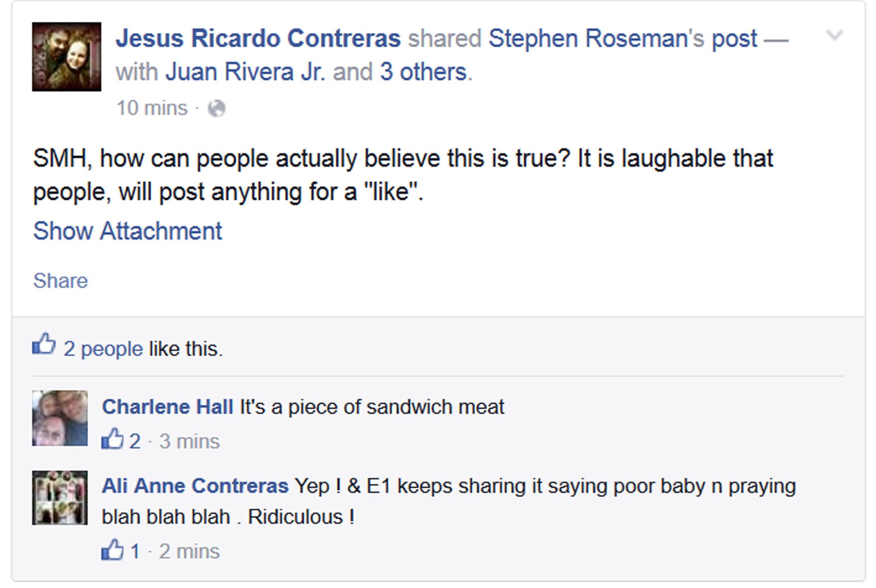Open Ali Anne Contreras's name link

tap(195, 486)
